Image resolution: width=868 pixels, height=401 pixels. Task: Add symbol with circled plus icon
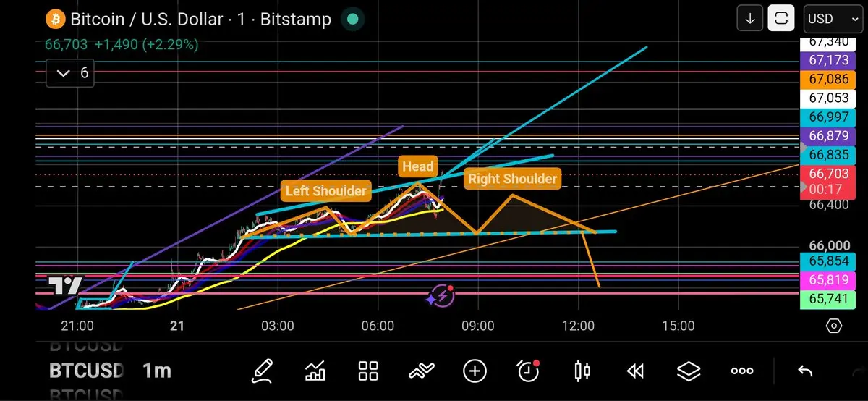[475, 371]
